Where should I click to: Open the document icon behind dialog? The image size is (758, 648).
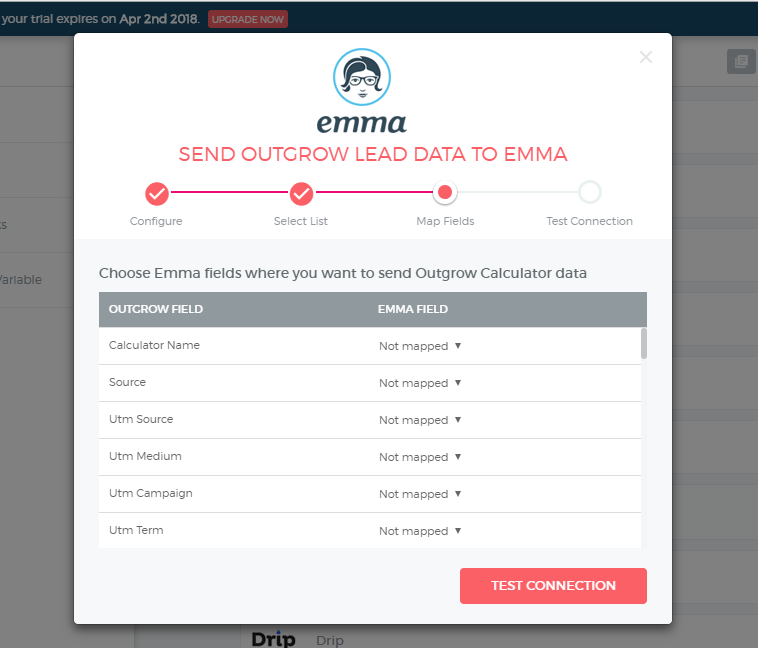point(741,61)
